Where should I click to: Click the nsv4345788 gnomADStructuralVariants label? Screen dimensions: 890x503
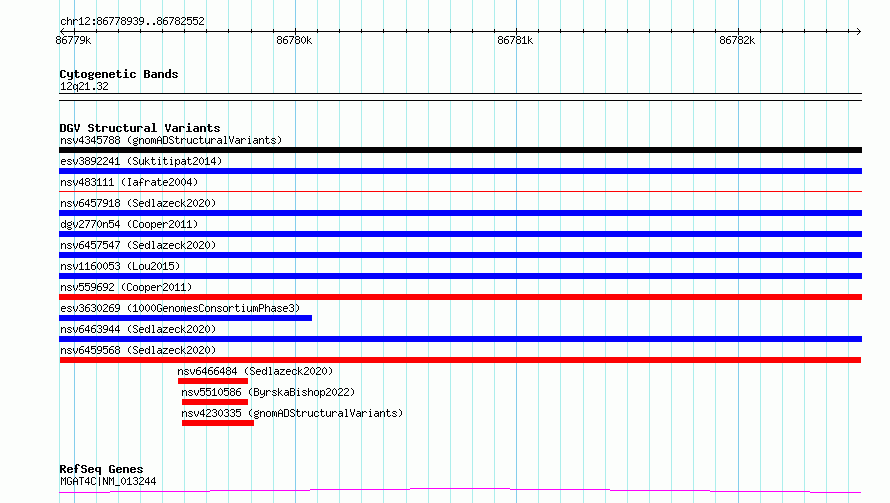coord(171,140)
